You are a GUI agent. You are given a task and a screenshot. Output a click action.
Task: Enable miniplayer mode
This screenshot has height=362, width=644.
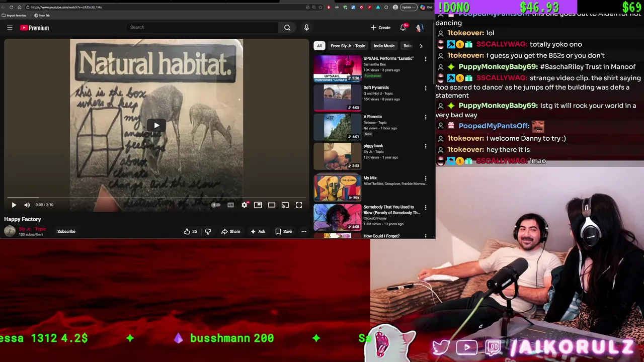point(258,205)
